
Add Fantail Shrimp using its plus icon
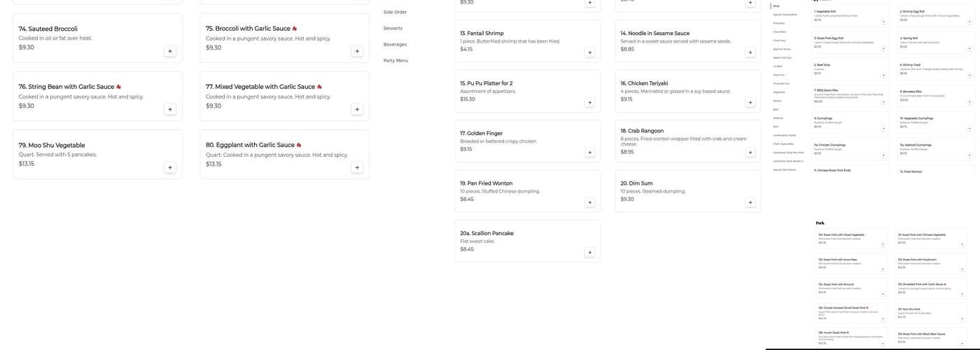click(589, 52)
